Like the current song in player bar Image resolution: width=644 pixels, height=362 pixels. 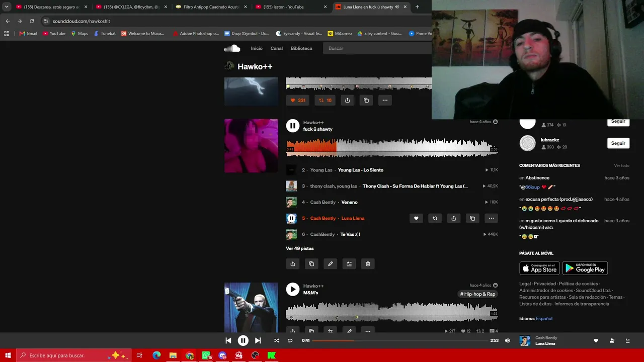[x=596, y=340]
